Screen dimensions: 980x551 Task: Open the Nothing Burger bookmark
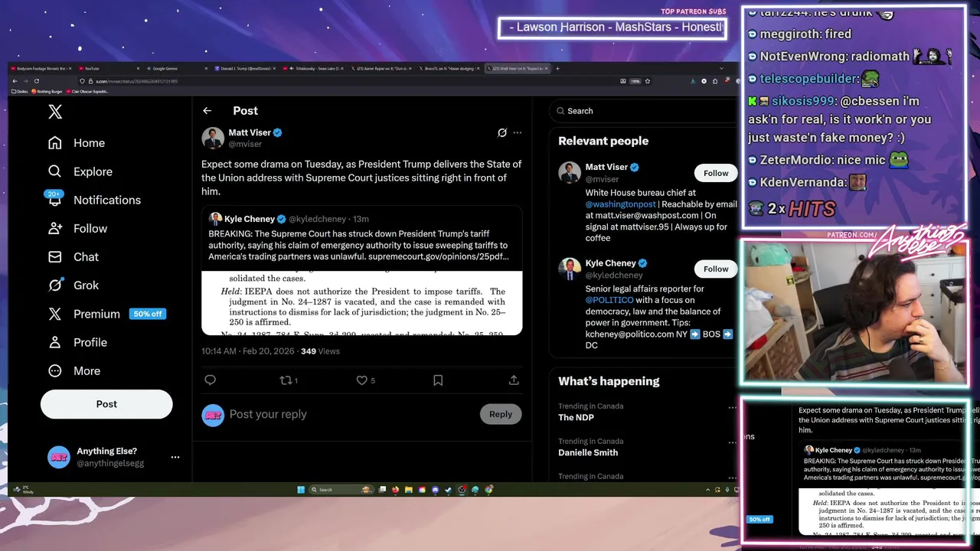point(47,91)
